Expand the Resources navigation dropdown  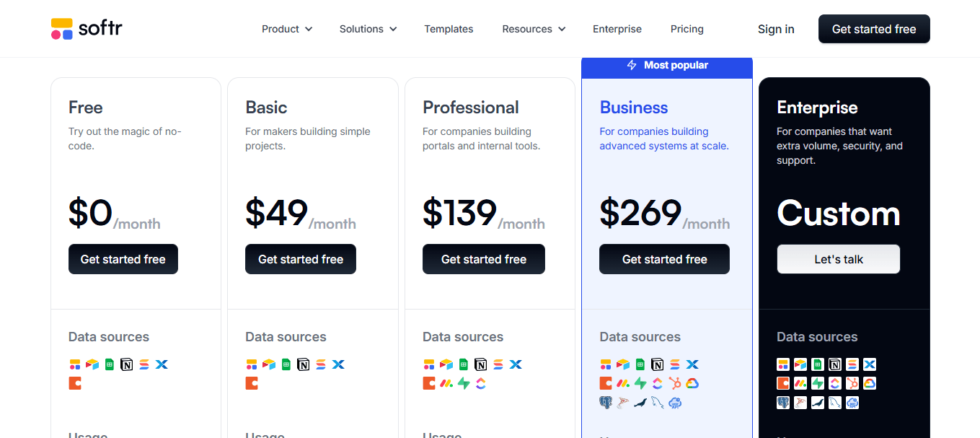tap(534, 29)
